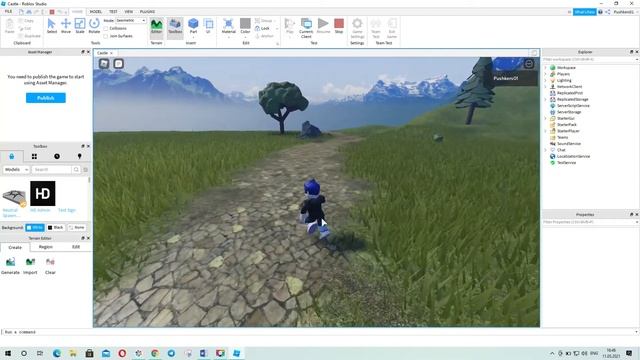
Task: Click Generate in Terrain Editor
Action: click(x=10, y=266)
